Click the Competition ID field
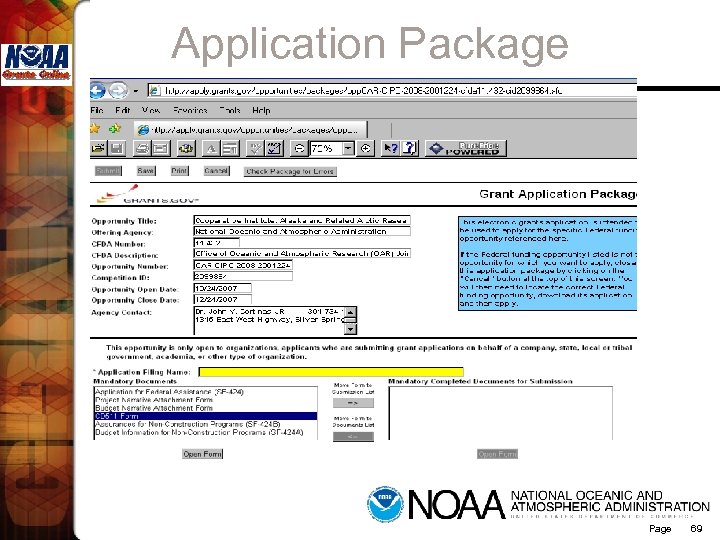This screenshot has height=540, width=720. pyautogui.click(x=243, y=276)
